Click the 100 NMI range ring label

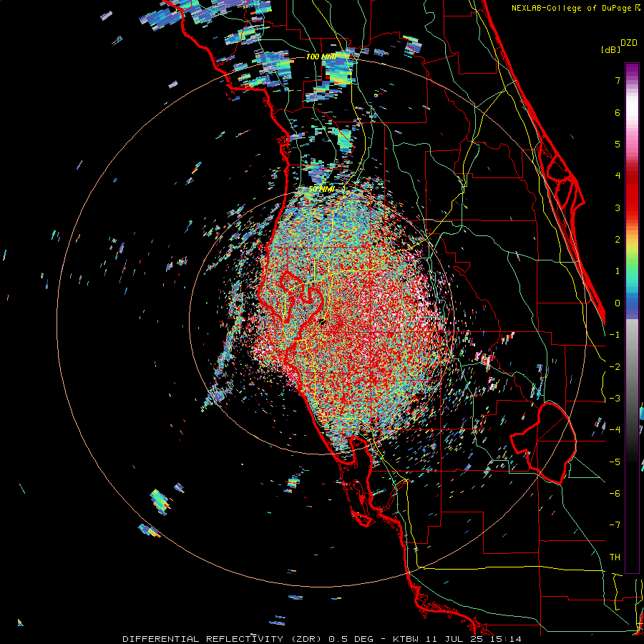[321, 57]
